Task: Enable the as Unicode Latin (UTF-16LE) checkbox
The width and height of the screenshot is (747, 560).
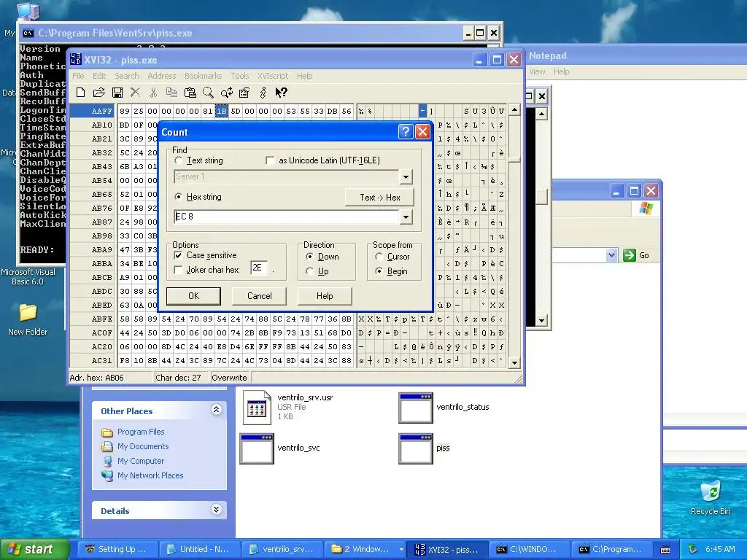Action: coord(270,161)
